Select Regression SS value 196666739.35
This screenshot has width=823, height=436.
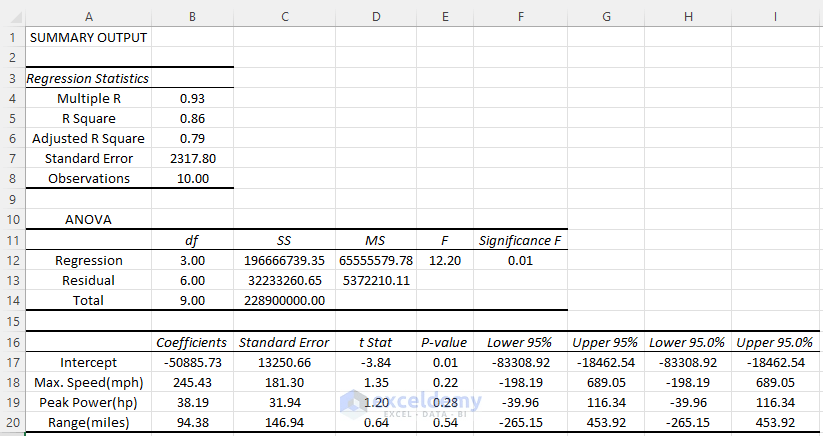pyautogui.click(x=284, y=260)
